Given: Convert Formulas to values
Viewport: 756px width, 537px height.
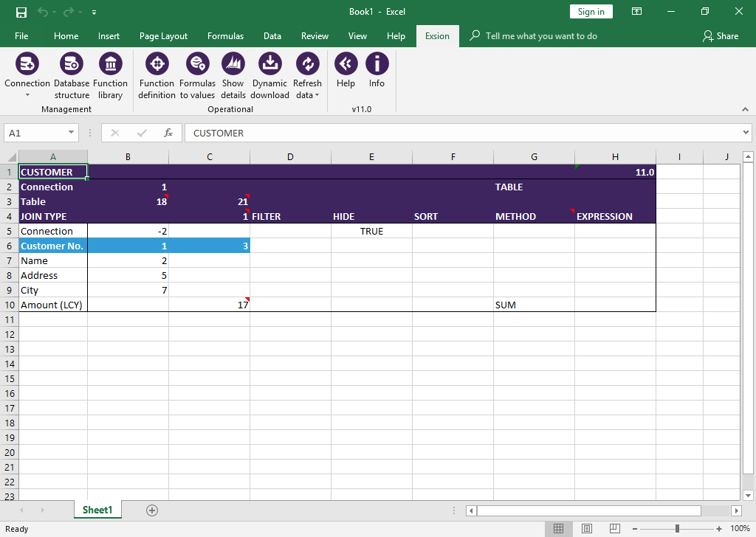Looking at the screenshot, I should pos(197,64).
